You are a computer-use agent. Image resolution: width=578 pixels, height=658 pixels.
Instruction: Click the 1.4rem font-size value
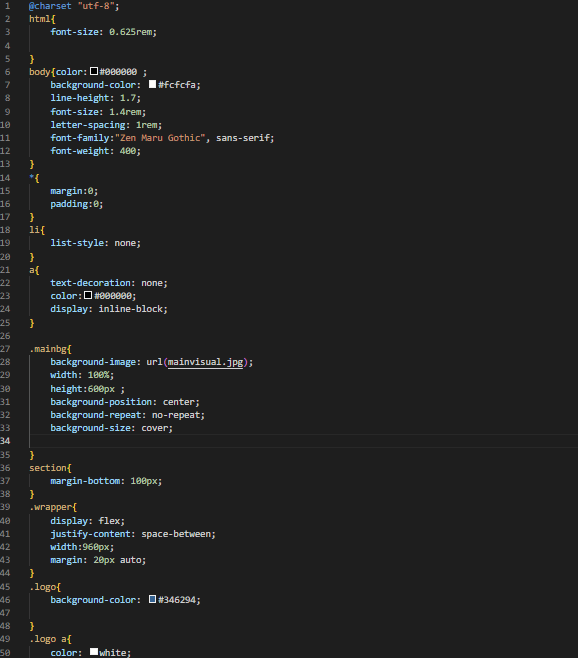125,112
